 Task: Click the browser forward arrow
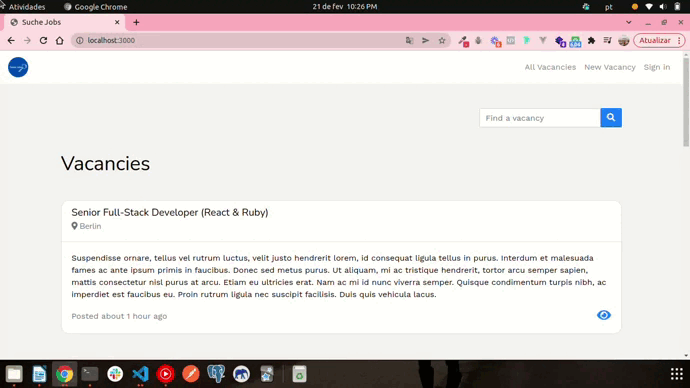[27, 40]
